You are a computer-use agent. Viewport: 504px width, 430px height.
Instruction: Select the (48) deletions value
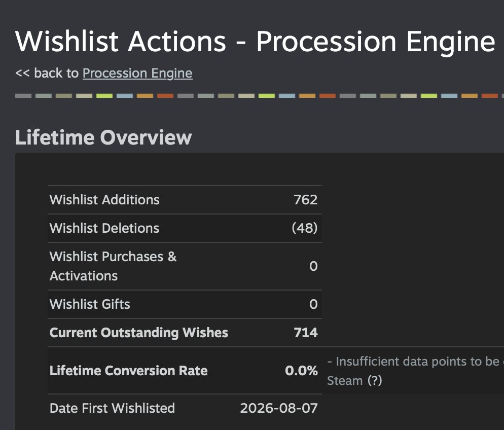pos(304,228)
